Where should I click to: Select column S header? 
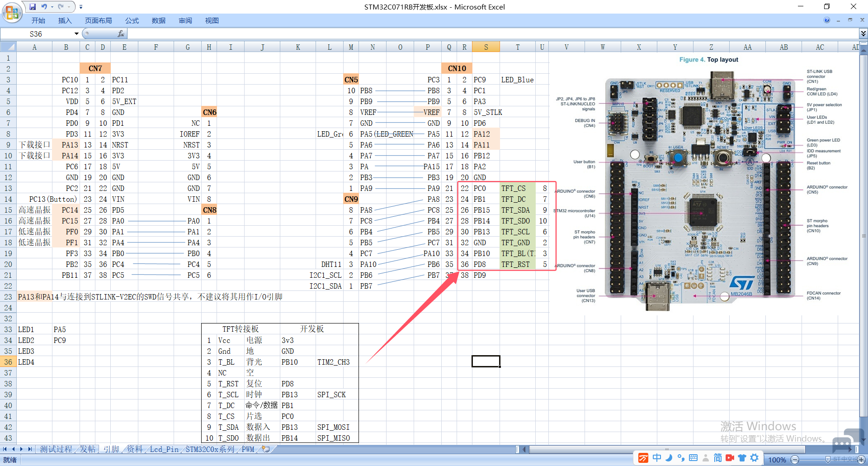pyautogui.click(x=486, y=47)
